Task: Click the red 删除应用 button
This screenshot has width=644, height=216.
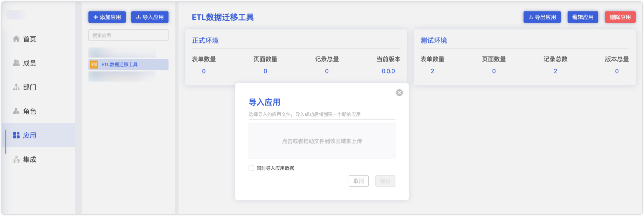Action: pyautogui.click(x=620, y=17)
